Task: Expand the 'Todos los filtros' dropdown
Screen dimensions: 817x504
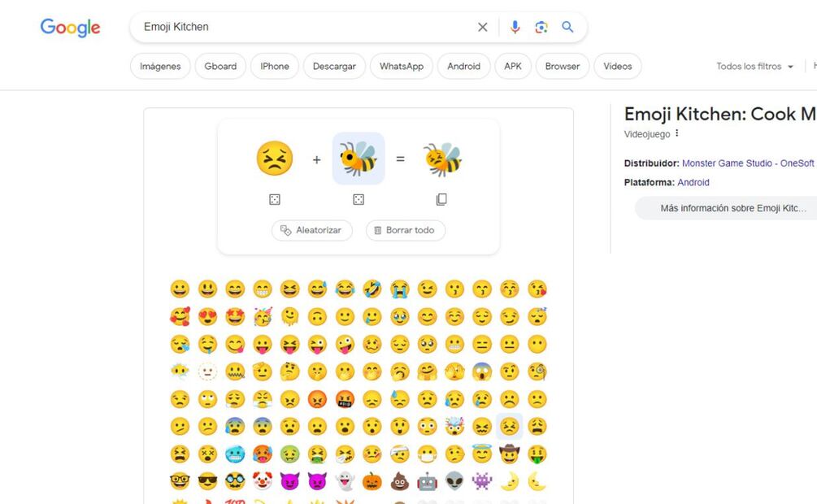Action: pyautogui.click(x=754, y=67)
